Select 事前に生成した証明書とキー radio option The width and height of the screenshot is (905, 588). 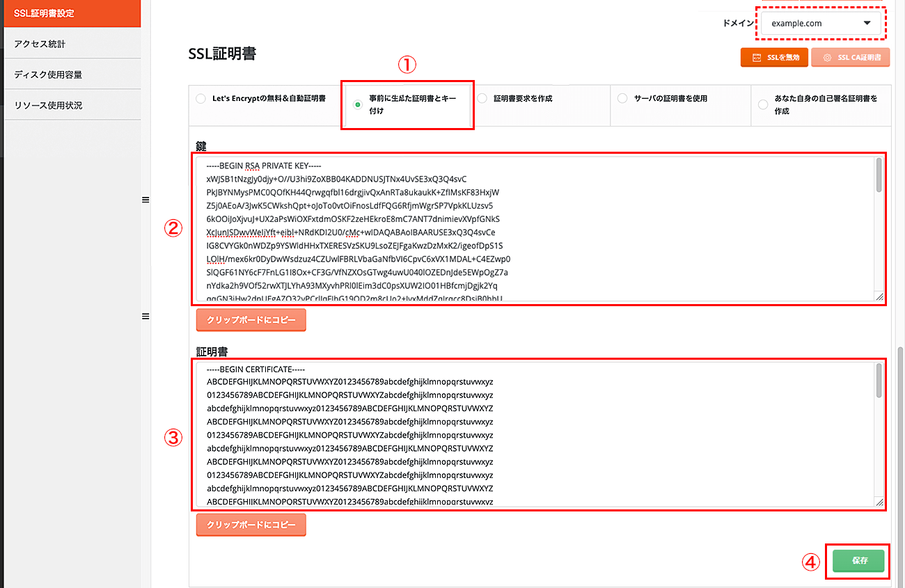click(x=358, y=105)
